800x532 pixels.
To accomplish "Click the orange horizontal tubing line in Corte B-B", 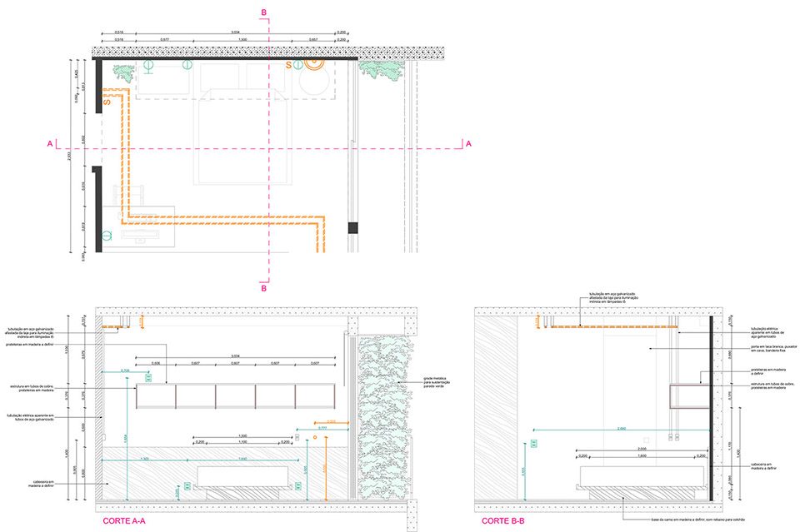I will pos(614,326).
